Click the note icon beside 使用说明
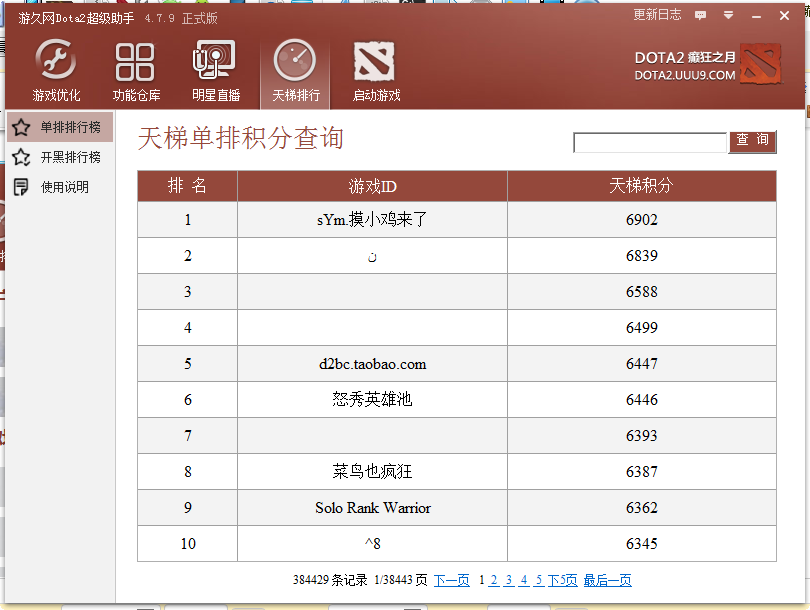The height and width of the screenshot is (610, 810). (x=21, y=185)
